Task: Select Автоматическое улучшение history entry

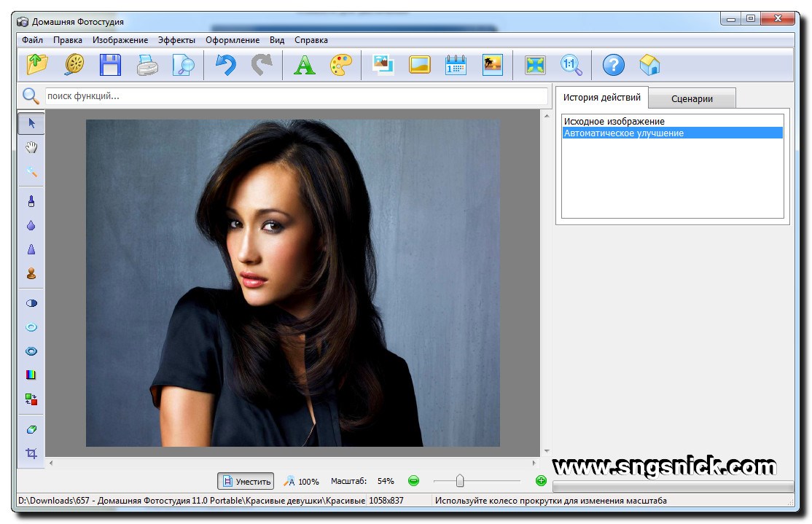Action: pyautogui.click(x=672, y=133)
